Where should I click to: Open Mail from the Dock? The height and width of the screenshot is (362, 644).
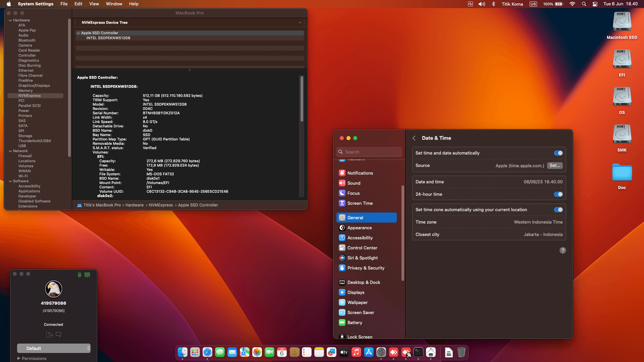232,352
